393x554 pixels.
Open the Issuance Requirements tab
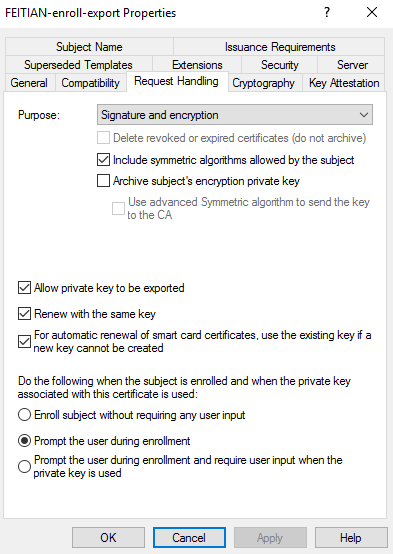coord(280,47)
